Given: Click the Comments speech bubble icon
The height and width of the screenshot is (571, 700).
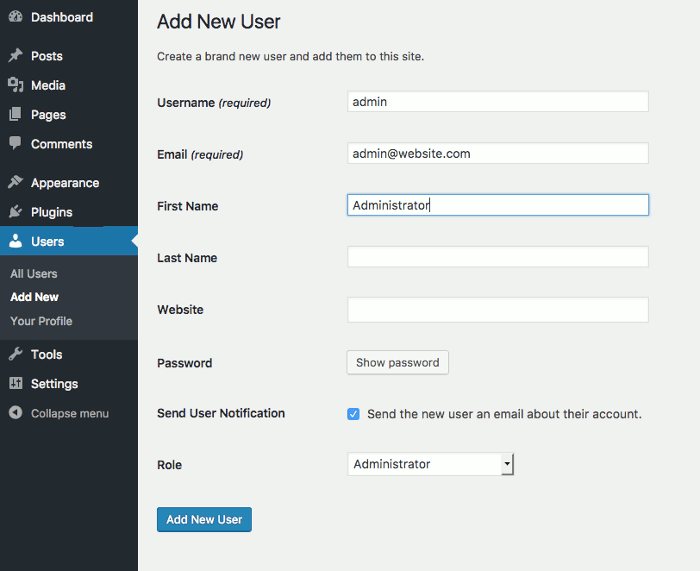Looking at the screenshot, I should tap(15, 143).
